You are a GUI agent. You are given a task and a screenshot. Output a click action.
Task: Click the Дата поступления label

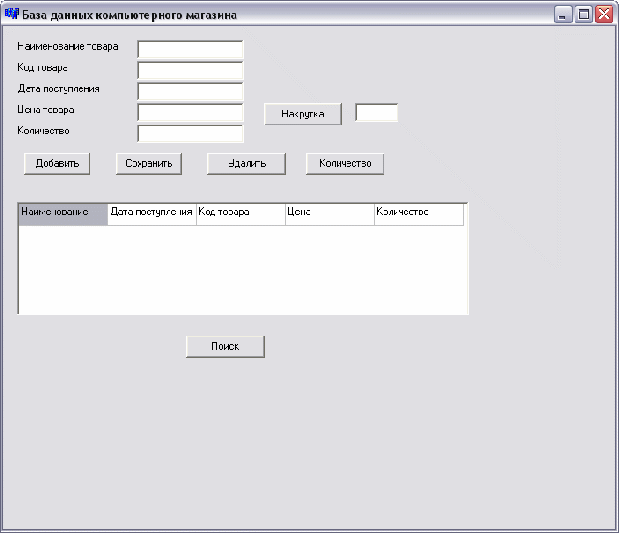point(59,89)
